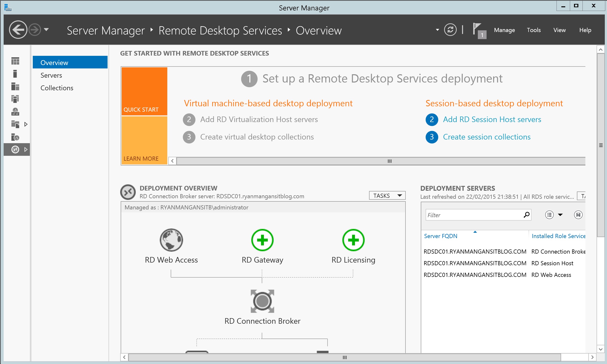Click Remote Desktop Services in the breadcrumb
Image resolution: width=607 pixels, height=364 pixels.
[220, 30]
